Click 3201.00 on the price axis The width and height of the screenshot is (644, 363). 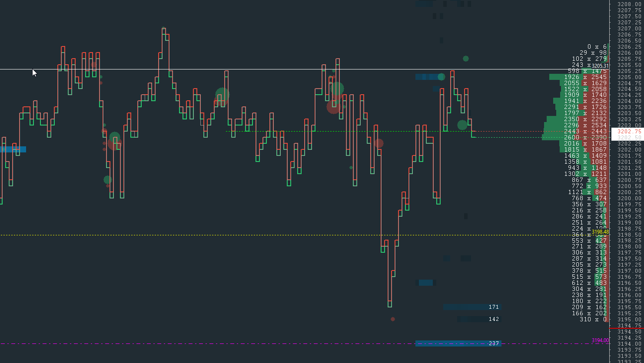[x=630, y=174]
